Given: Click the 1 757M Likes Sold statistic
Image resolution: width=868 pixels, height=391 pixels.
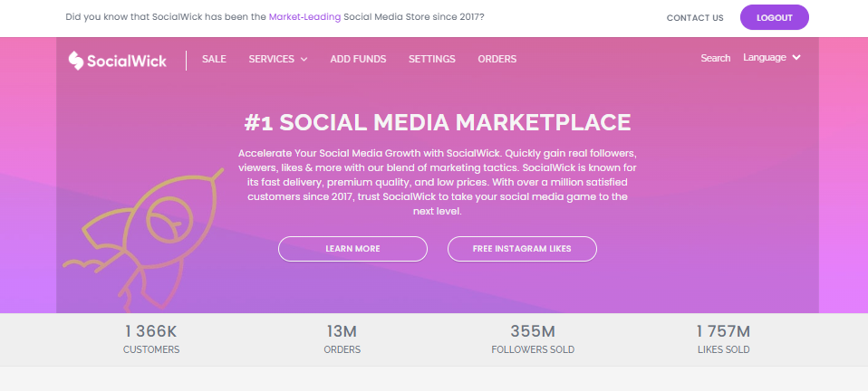Looking at the screenshot, I should [x=722, y=339].
